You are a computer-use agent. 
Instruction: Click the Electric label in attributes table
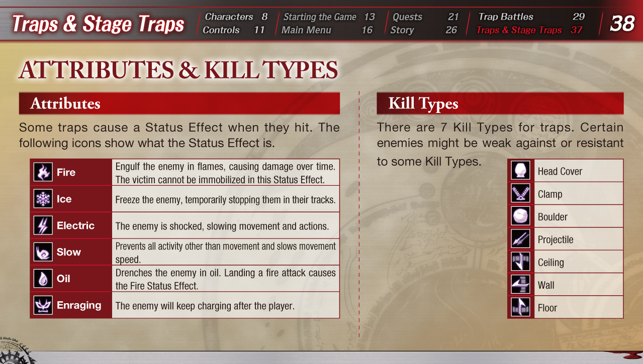pyautogui.click(x=75, y=225)
